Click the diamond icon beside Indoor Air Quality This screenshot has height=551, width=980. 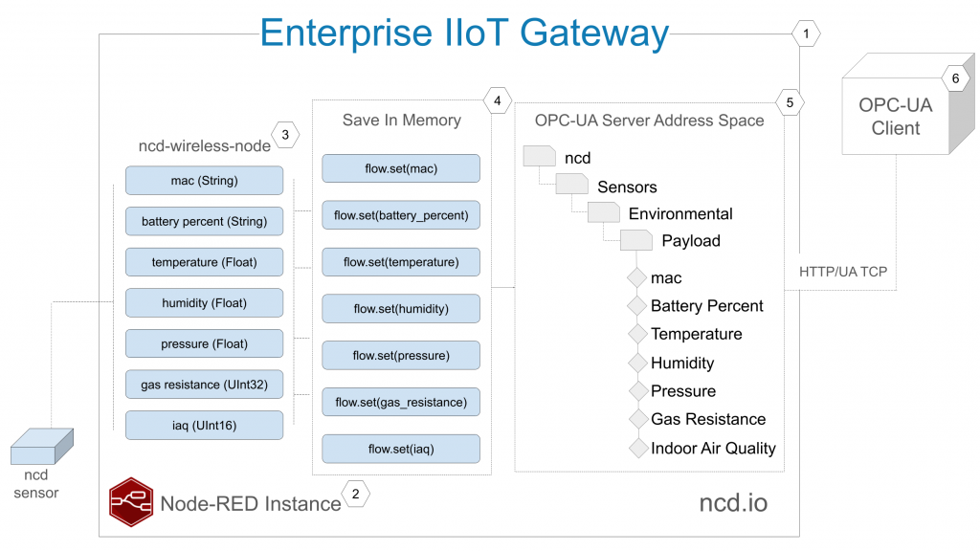(638, 448)
